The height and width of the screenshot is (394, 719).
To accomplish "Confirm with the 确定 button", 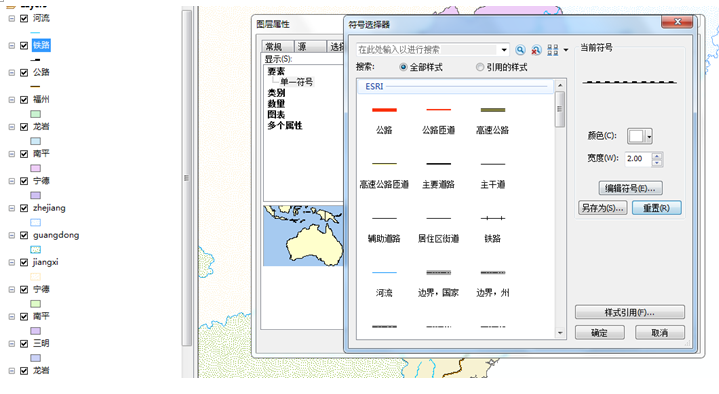I will click(599, 333).
